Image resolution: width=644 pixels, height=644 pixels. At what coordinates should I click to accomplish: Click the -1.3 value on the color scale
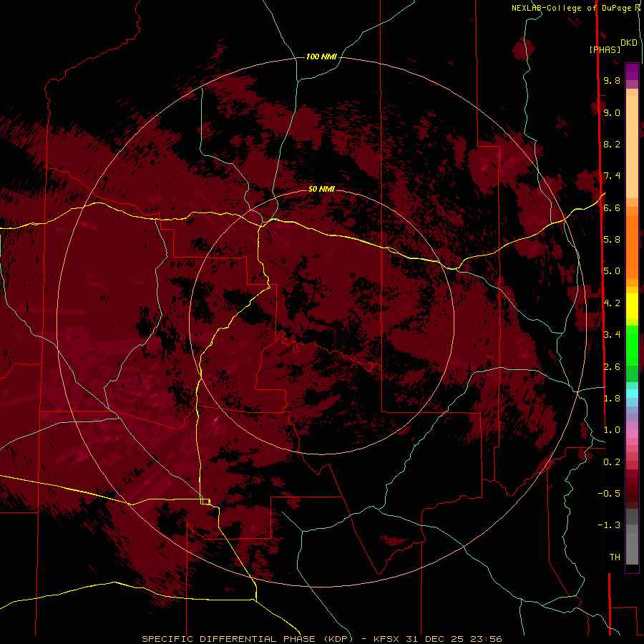tap(609, 525)
